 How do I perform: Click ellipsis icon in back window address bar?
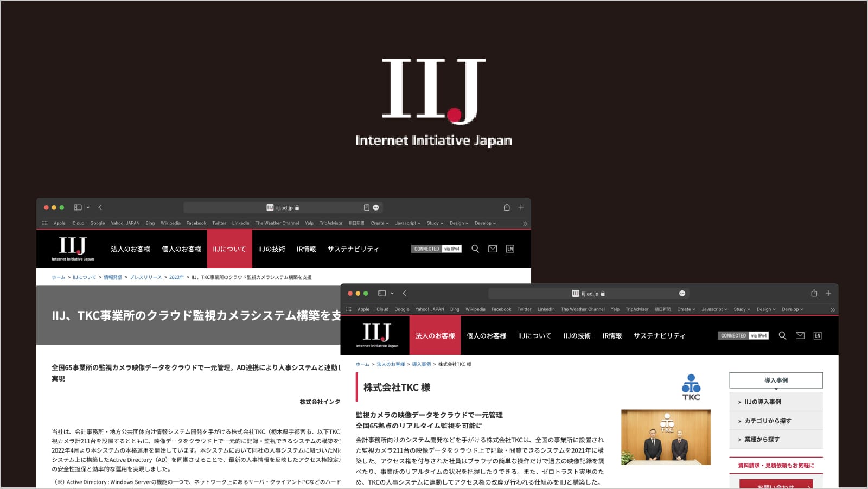pos(376,207)
